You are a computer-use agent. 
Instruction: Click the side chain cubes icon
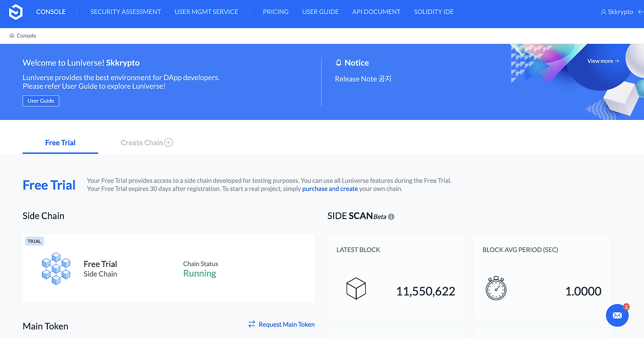click(56, 269)
